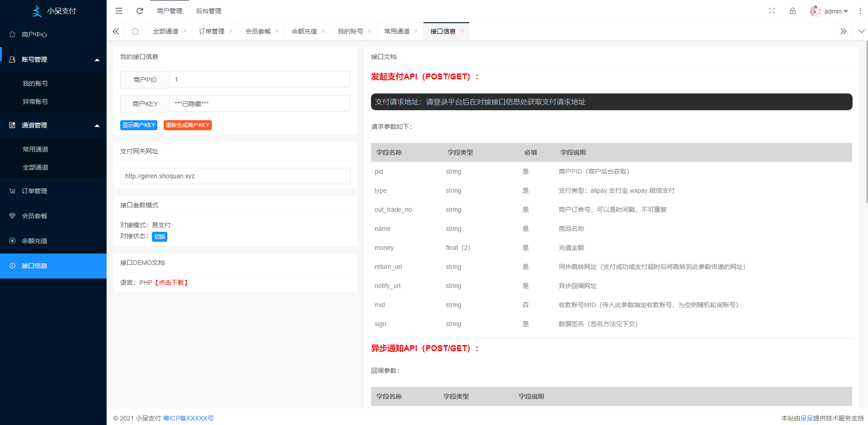Switch to the 全部通道 tab
Screen dimensions: 868x425
(x=166, y=31)
